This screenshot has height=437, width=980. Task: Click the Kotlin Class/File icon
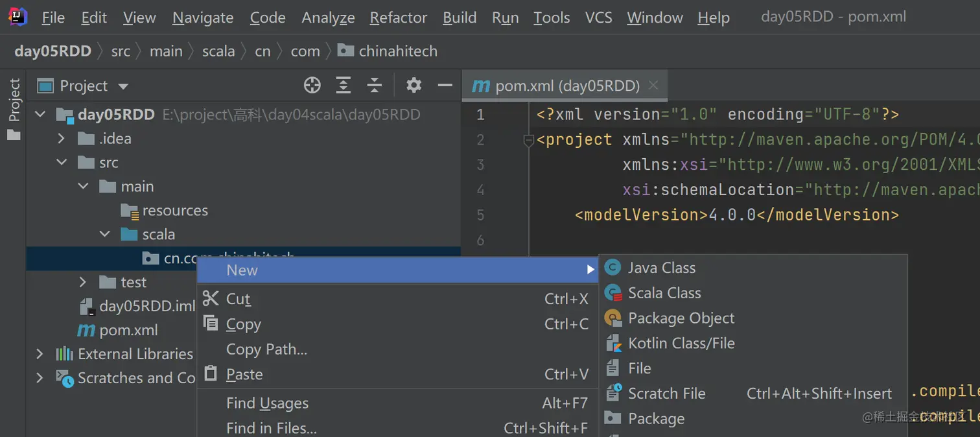click(613, 343)
